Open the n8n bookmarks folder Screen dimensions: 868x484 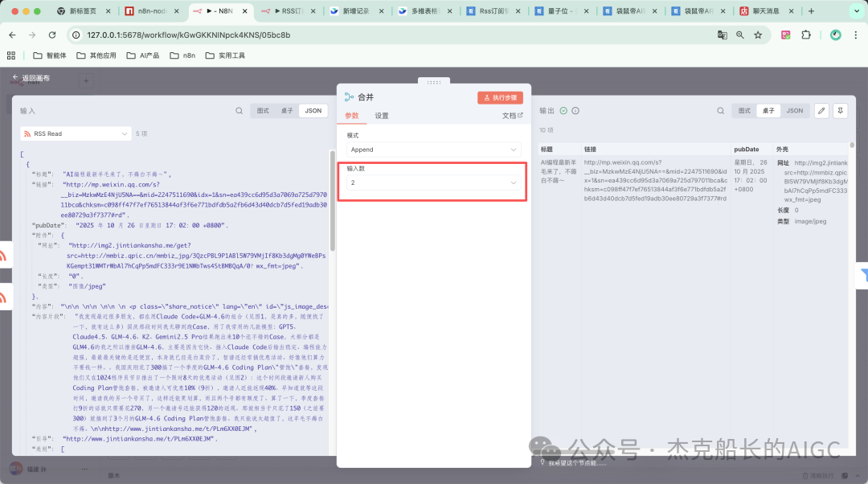click(x=182, y=55)
